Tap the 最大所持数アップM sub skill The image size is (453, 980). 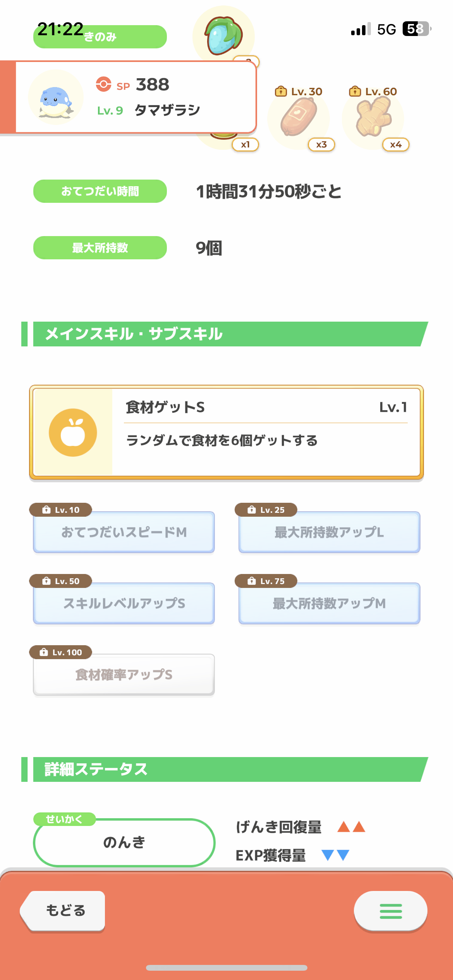point(329,603)
